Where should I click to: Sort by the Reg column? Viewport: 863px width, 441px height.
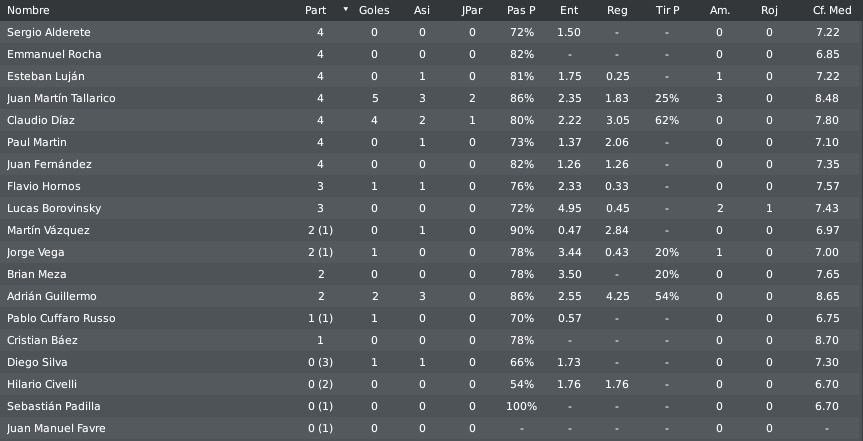[617, 10]
